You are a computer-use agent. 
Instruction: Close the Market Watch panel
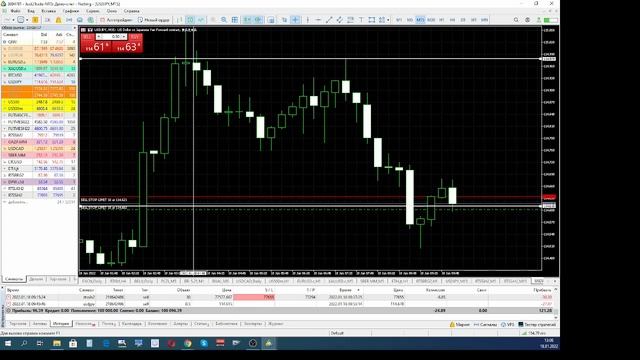point(74,28)
